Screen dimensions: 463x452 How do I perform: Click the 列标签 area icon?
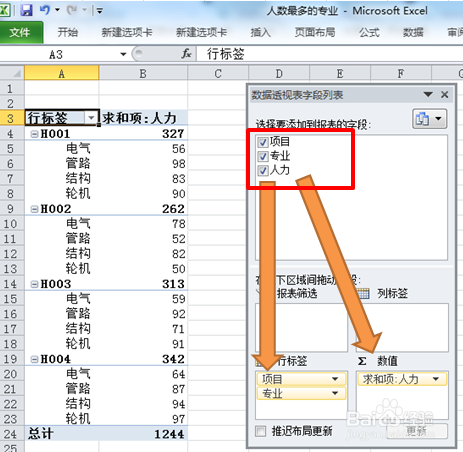click(363, 293)
